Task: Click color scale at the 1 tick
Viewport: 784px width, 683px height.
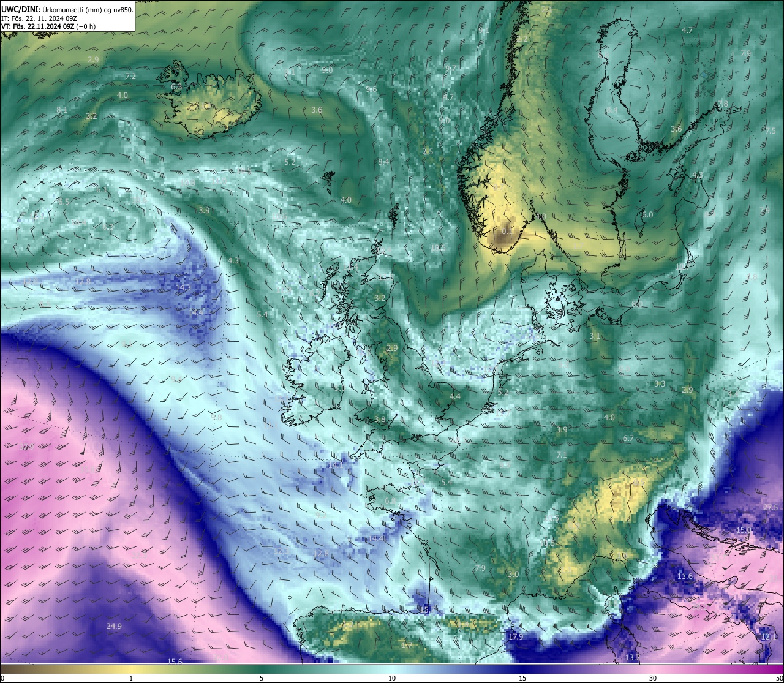Action: pyautogui.click(x=131, y=677)
